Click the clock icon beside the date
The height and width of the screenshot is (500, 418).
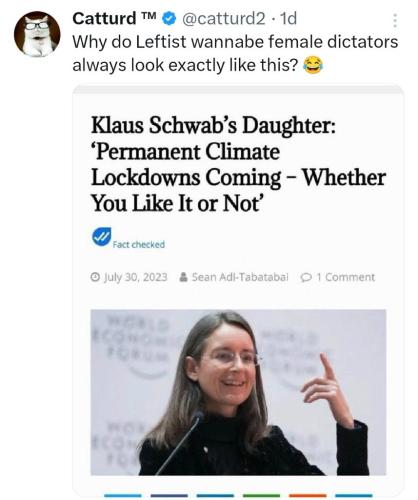point(95,277)
